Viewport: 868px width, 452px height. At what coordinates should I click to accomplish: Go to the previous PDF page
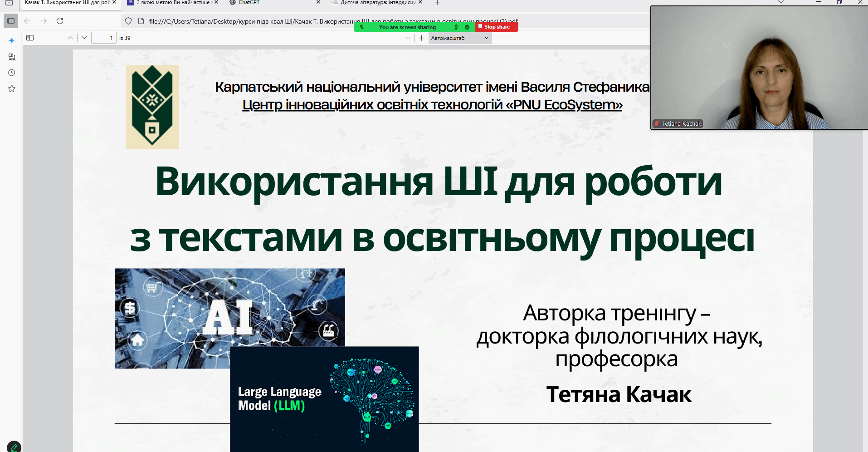pos(70,38)
